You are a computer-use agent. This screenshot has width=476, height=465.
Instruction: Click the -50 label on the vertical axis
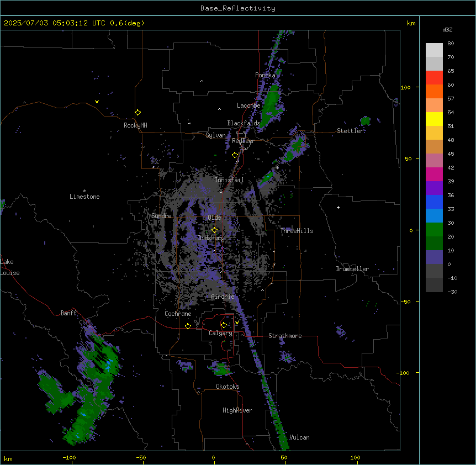tap(405, 302)
